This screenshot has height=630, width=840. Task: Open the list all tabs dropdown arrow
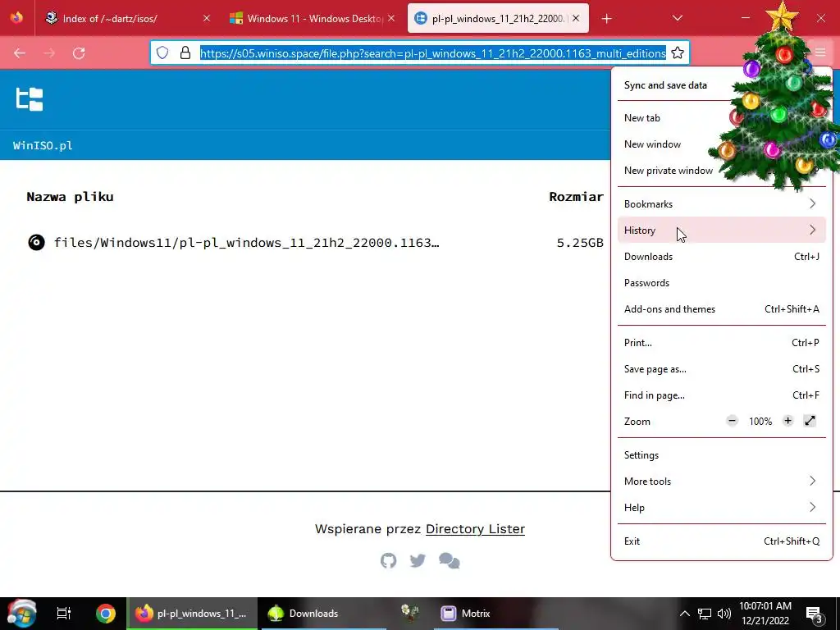[x=677, y=18]
